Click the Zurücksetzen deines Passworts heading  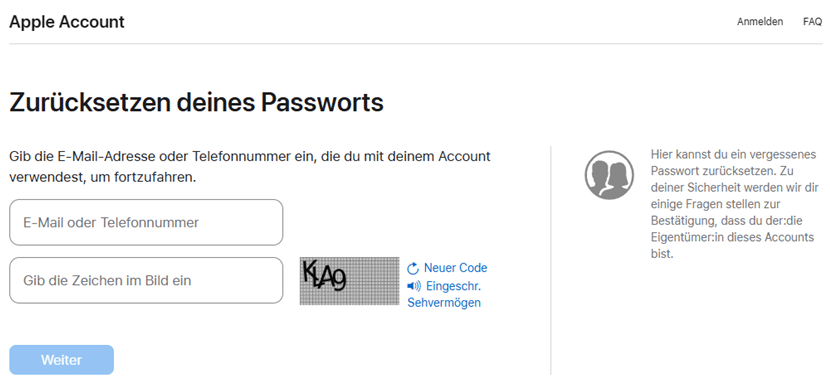(x=196, y=103)
